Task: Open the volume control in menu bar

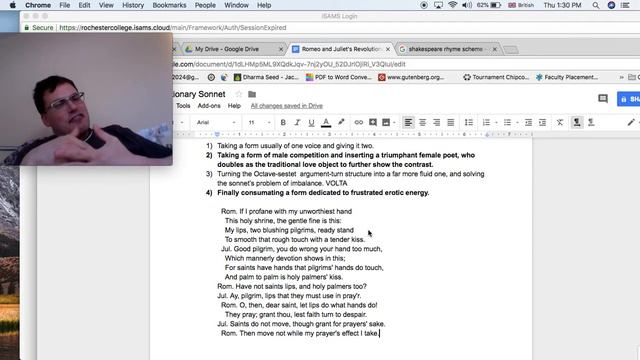Action: point(467,5)
